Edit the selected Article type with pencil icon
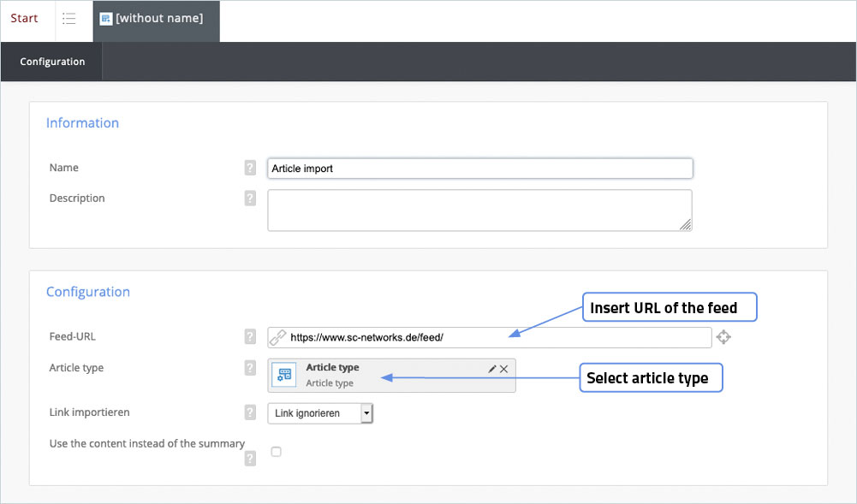The height and width of the screenshot is (504, 857). pos(492,369)
